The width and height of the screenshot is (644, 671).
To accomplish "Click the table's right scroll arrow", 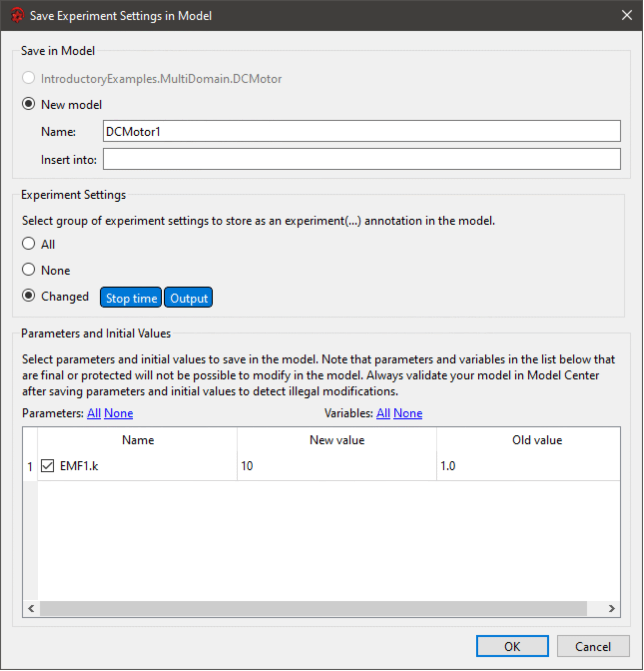I will (x=612, y=609).
